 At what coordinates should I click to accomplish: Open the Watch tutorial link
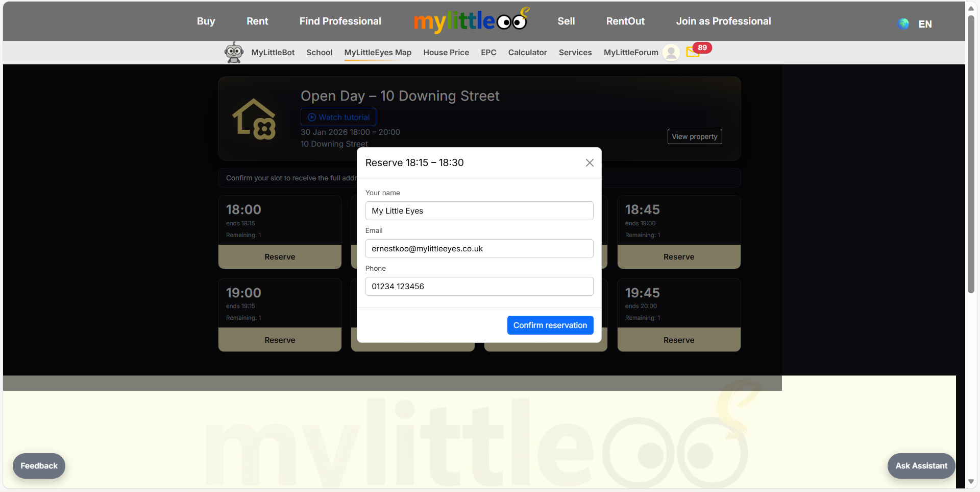point(338,117)
